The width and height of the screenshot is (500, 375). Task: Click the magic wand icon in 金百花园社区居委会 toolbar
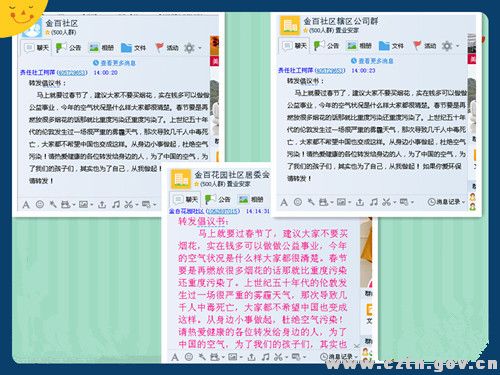tap(202, 357)
